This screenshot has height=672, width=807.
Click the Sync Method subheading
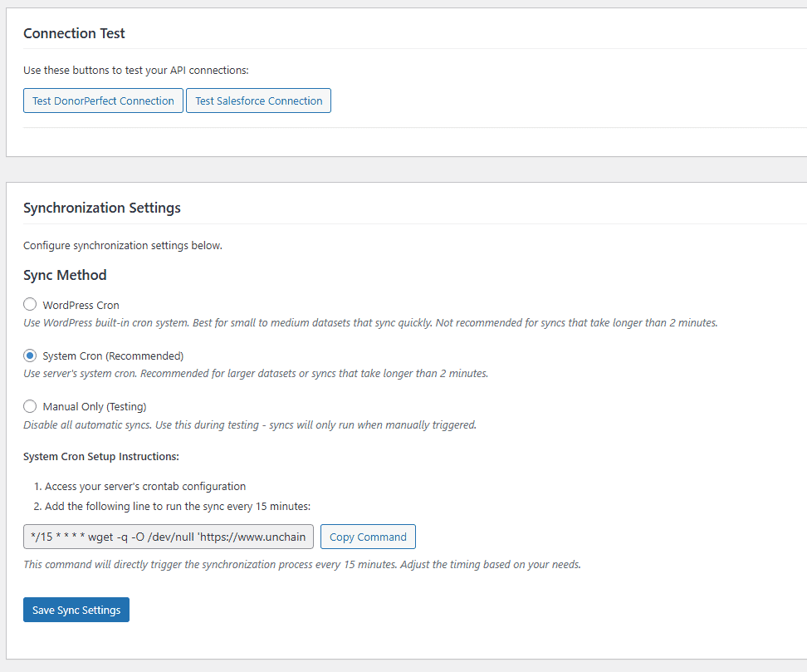[x=65, y=275]
